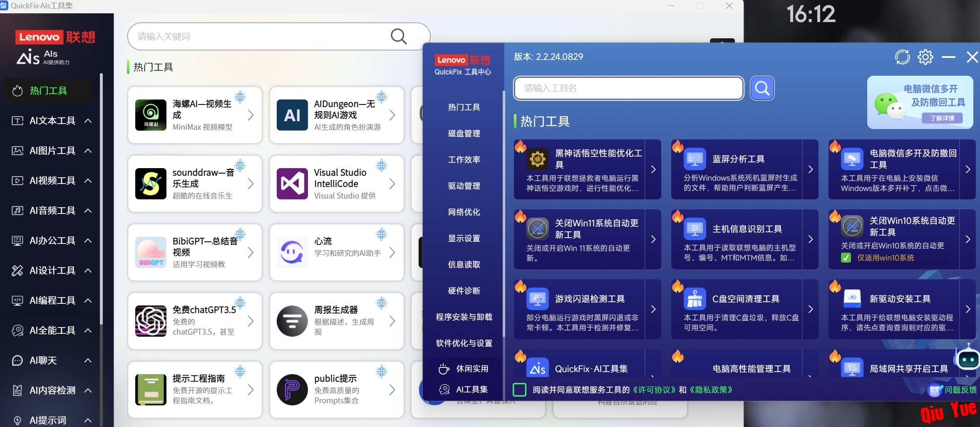Open BibiGPT app icon
This screenshot has height=427, width=980.
pyautogui.click(x=151, y=252)
